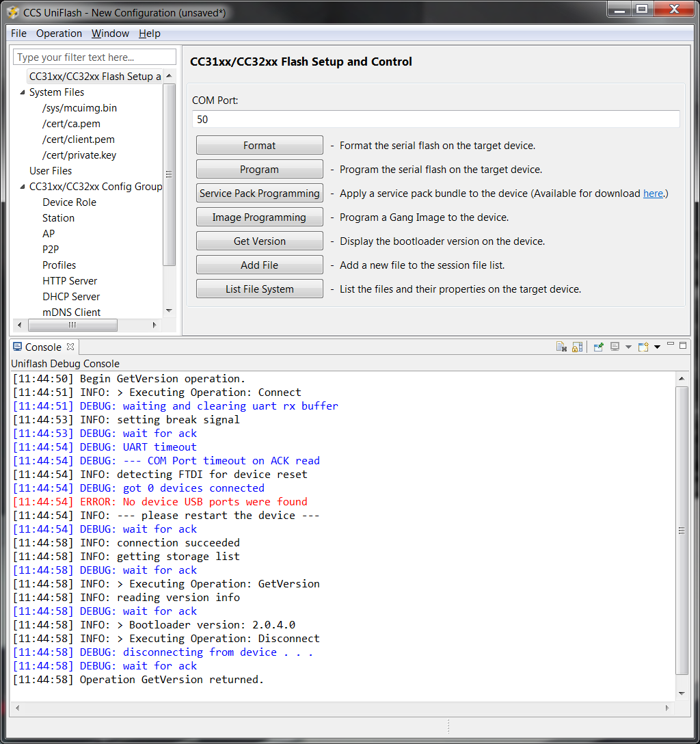Select Station in the tree
Screen dimensions: 700x744
[x=58, y=217]
